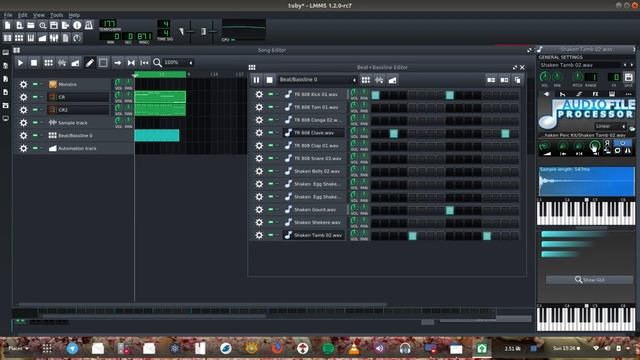Create a new project from toolbar

coord(7,25)
